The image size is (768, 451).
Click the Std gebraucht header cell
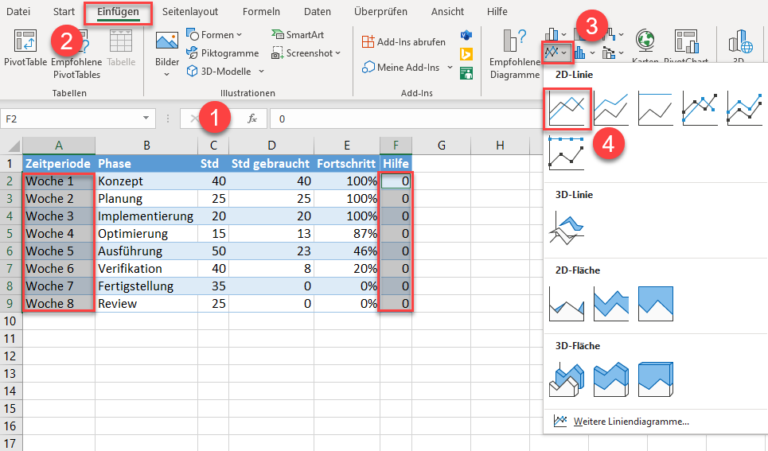pos(271,164)
